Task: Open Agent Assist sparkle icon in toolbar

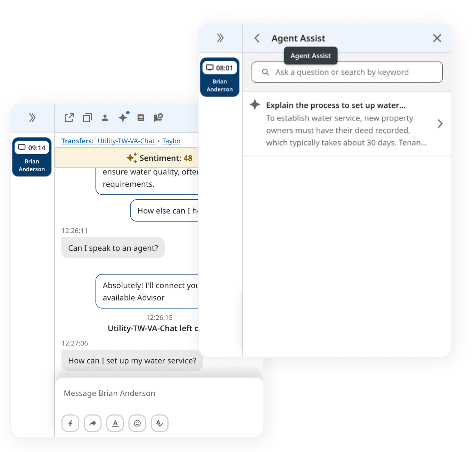Action: coord(123,118)
